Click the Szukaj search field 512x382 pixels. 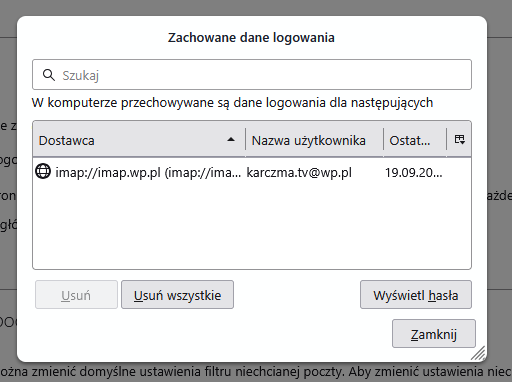click(x=252, y=75)
